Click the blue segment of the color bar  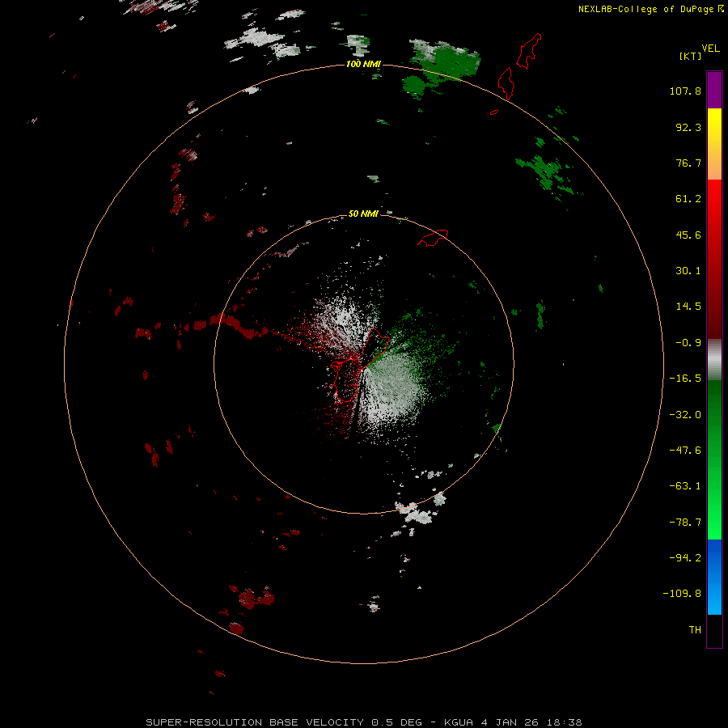point(714,577)
